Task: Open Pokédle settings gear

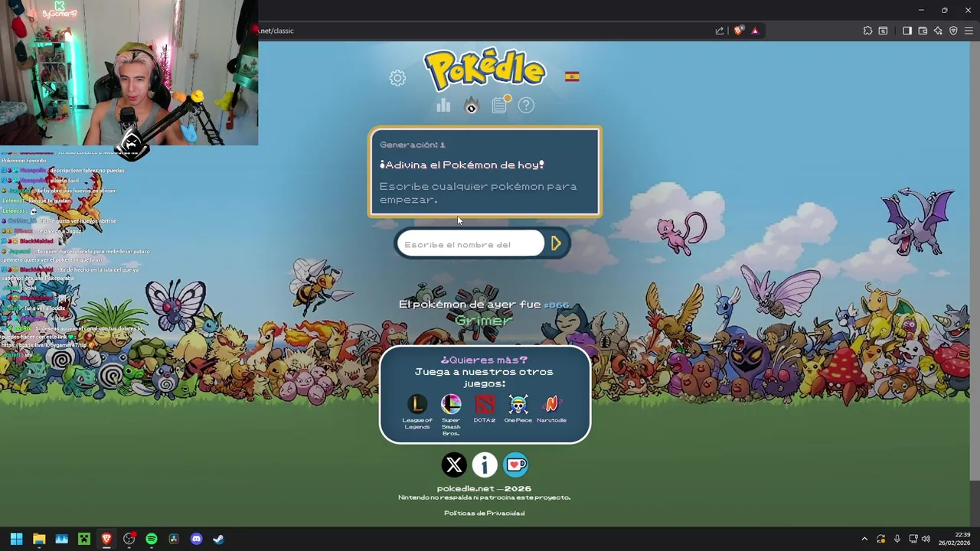Action: coord(397,77)
